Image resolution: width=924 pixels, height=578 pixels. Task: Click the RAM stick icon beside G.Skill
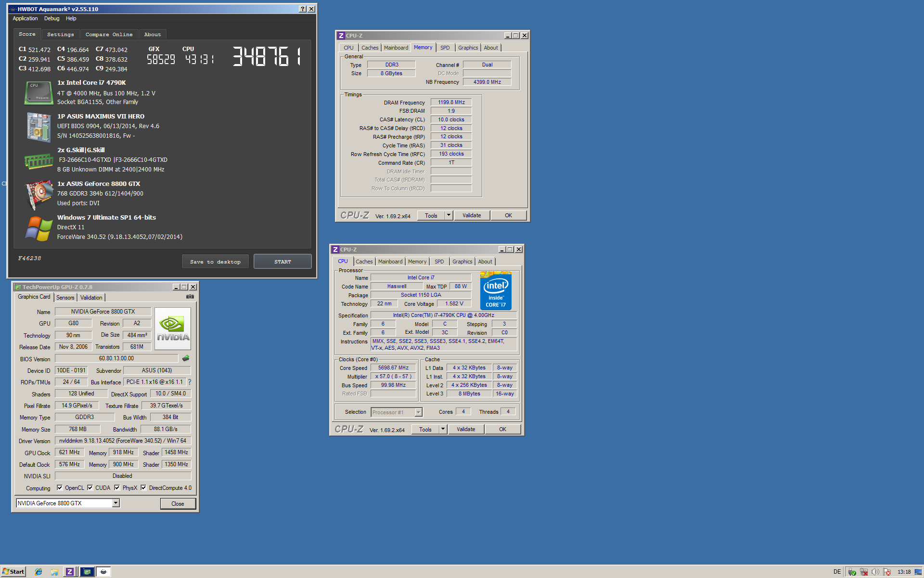point(38,161)
